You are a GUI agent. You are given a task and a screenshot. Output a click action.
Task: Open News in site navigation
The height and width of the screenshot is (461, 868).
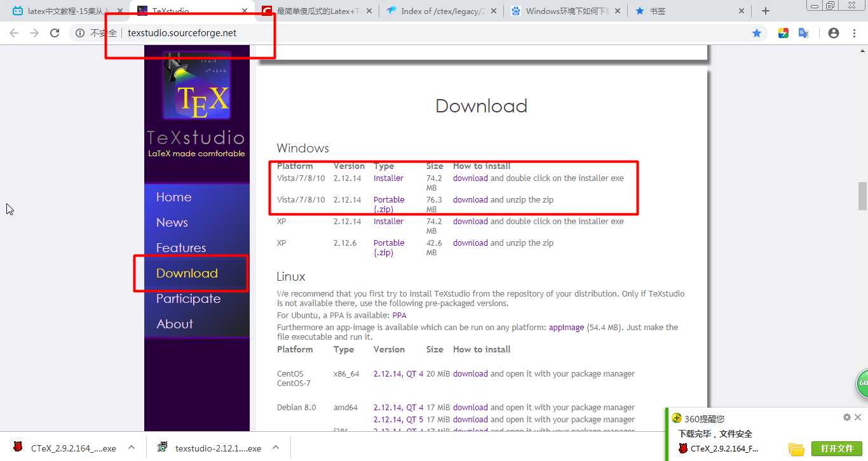tap(172, 222)
